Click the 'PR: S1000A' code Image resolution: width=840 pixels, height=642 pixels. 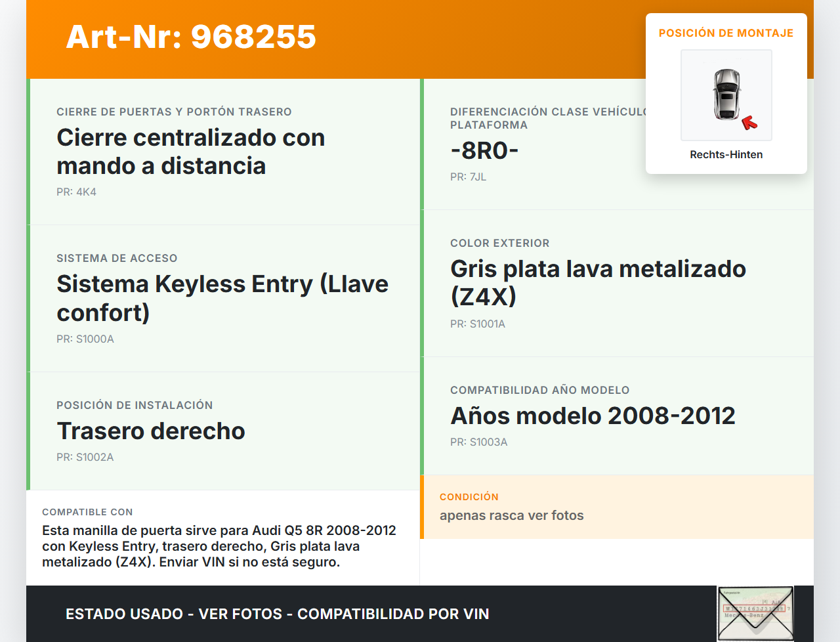(85, 339)
